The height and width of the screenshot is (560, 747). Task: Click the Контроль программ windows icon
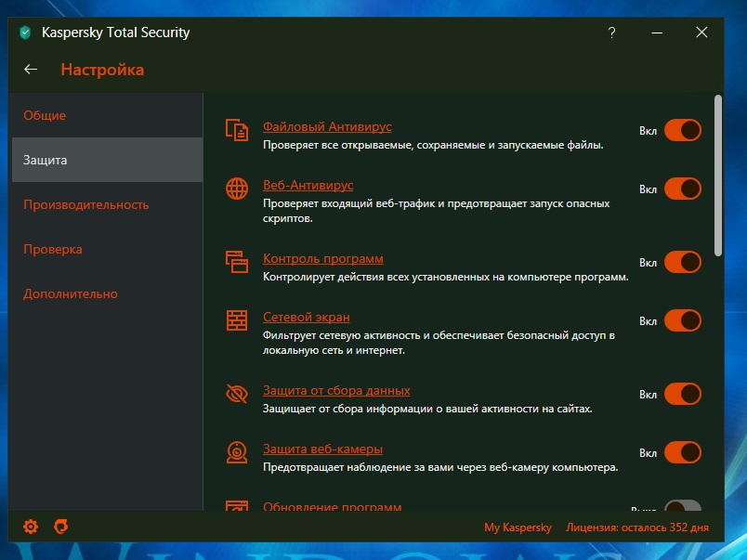237,262
